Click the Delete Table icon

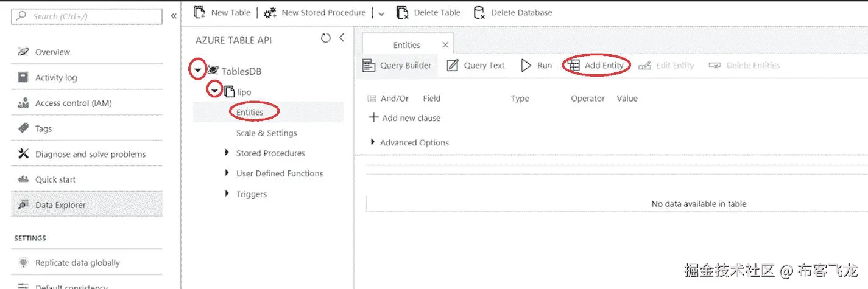coord(402,13)
